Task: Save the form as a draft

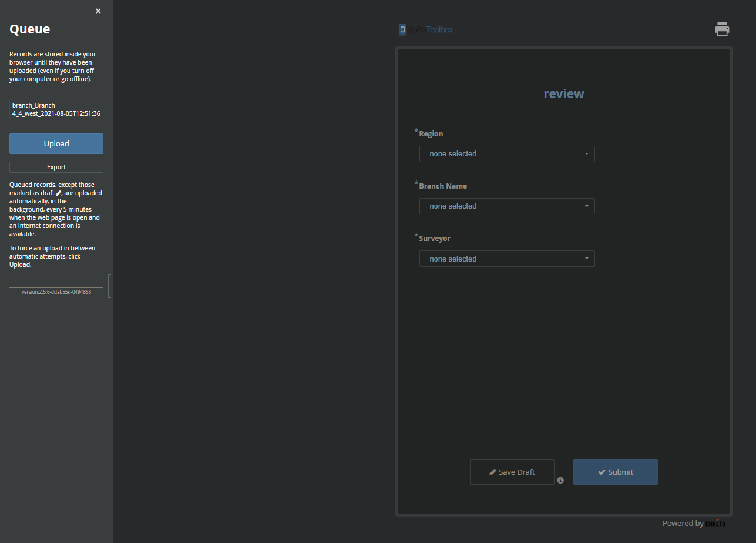Action: click(x=512, y=472)
